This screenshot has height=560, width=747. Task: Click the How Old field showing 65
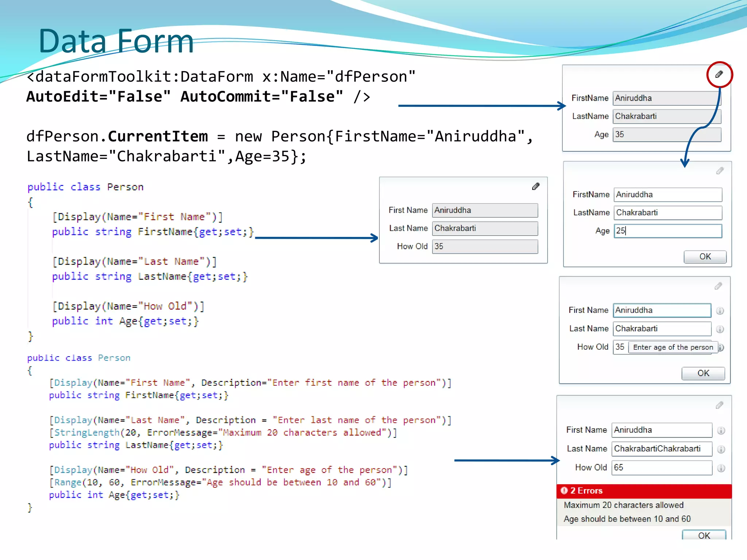tap(661, 468)
